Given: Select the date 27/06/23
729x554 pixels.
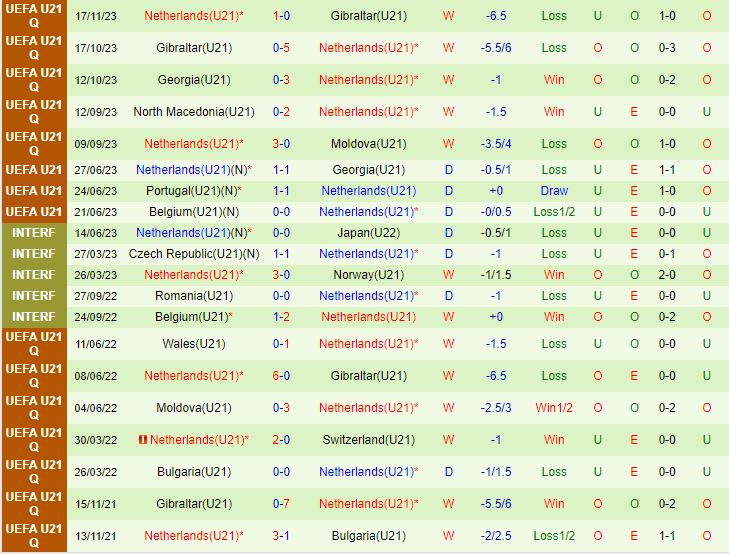Looking at the screenshot, I should click(x=96, y=170).
